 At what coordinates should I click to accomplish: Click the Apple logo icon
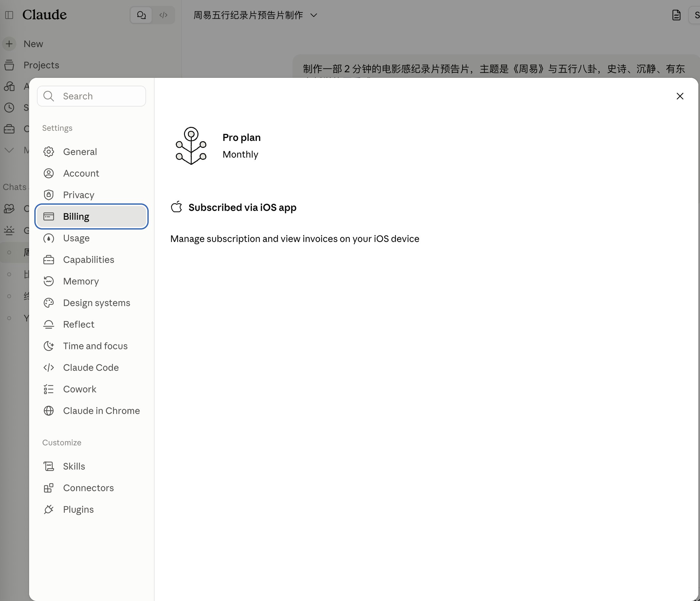tap(176, 207)
